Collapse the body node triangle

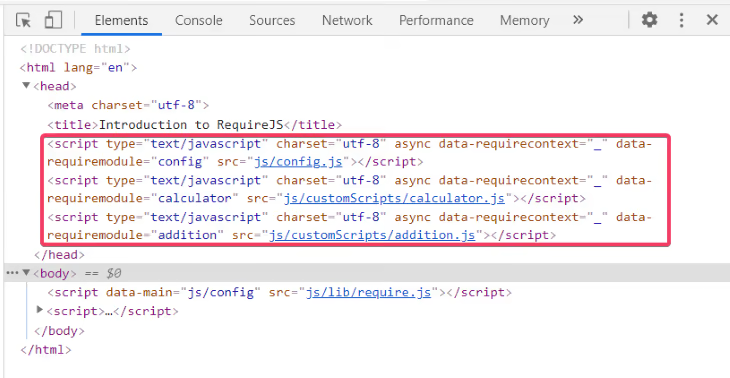pos(26,272)
